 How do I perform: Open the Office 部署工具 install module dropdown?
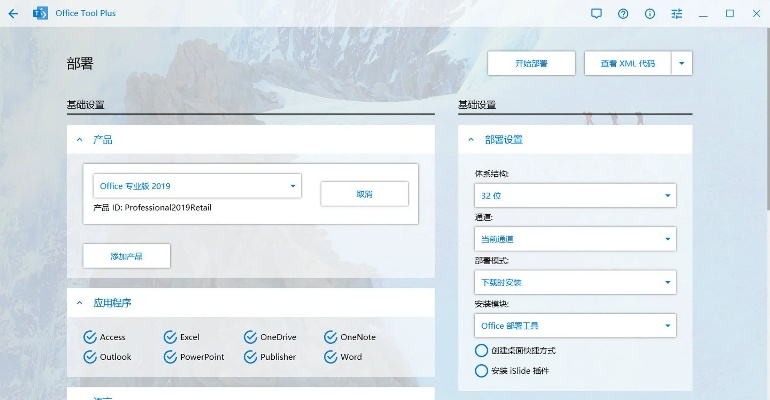(575, 325)
